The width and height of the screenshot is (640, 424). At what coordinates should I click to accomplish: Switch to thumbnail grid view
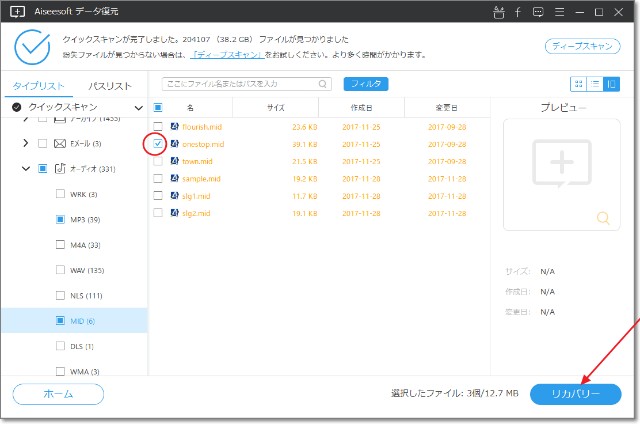click(x=578, y=84)
